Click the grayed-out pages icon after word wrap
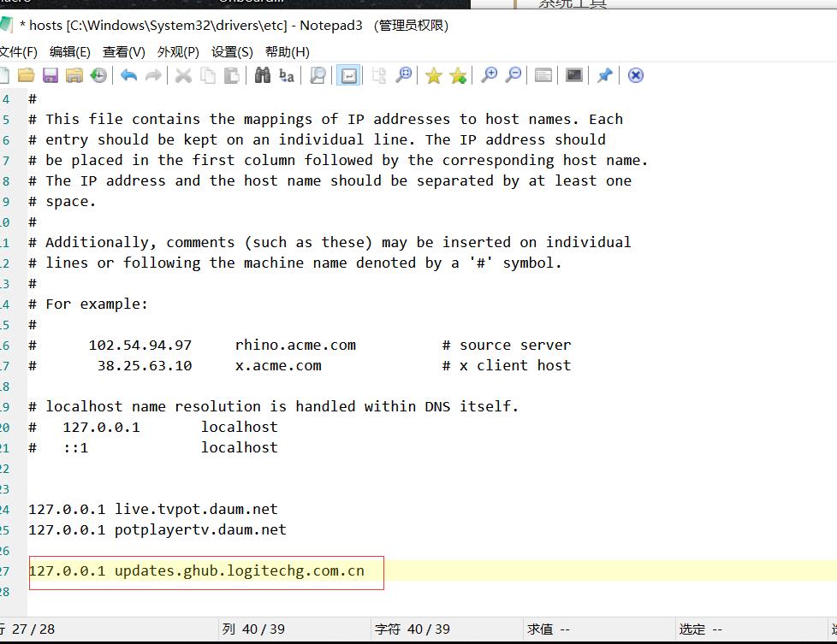837x644 pixels. pyautogui.click(x=378, y=75)
